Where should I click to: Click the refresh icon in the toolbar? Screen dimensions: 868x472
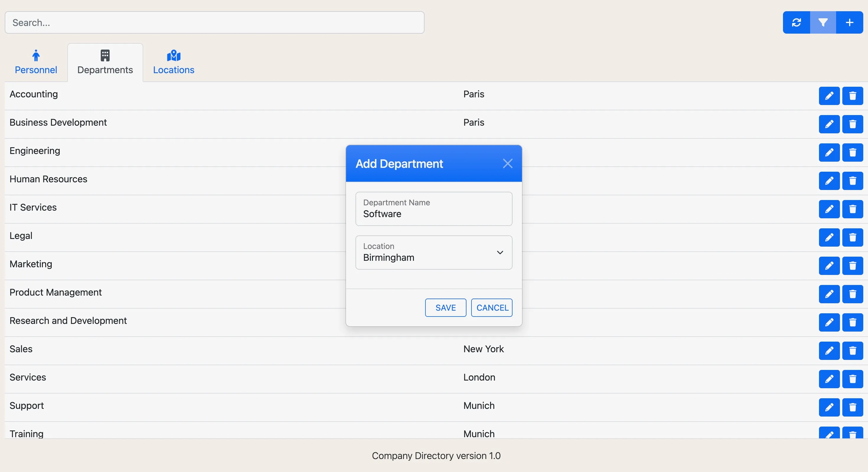(x=796, y=22)
